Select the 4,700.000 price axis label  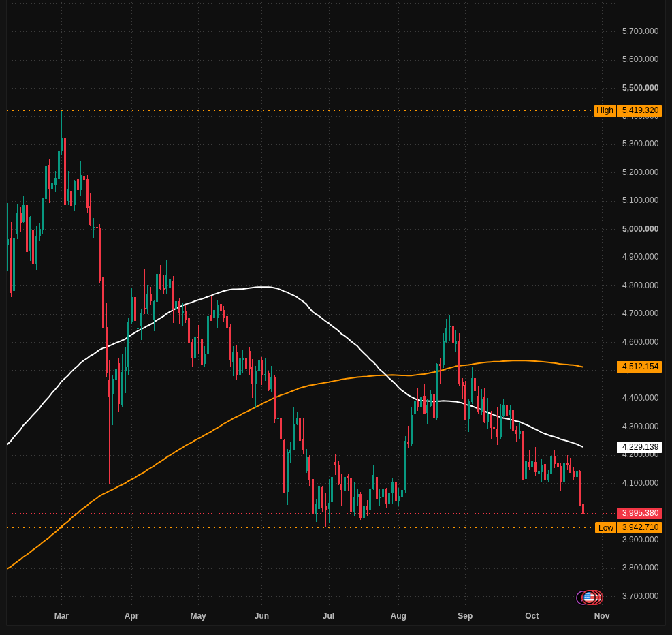click(640, 313)
